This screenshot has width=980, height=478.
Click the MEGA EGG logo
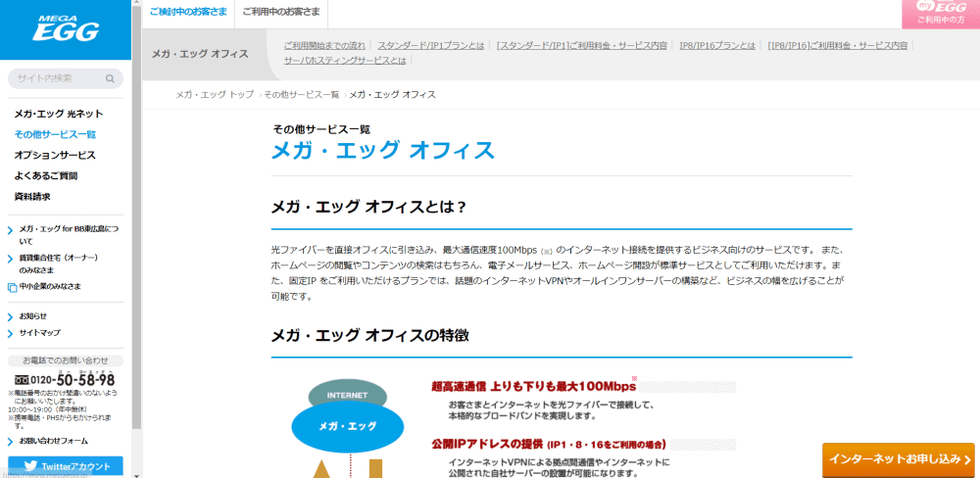pos(66,27)
